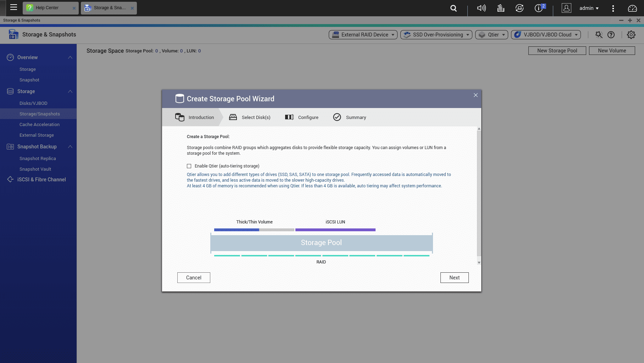Image resolution: width=644 pixels, height=363 pixels.
Task: Open Snapshot Vault in sidebar
Action: tap(35, 169)
